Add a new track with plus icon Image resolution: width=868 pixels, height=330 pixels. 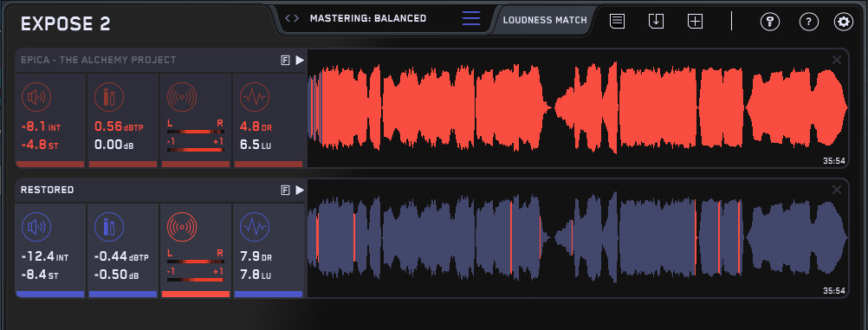pyautogui.click(x=695, y=22)
